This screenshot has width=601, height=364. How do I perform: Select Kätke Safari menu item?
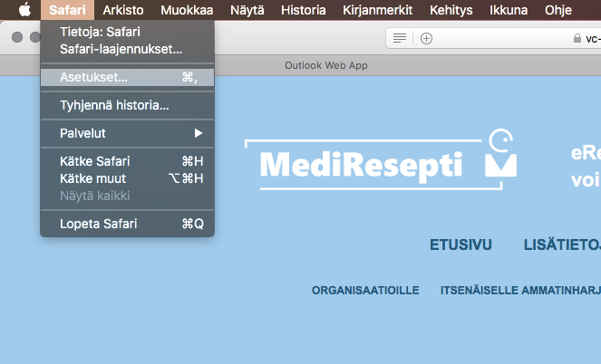(127, 161)
